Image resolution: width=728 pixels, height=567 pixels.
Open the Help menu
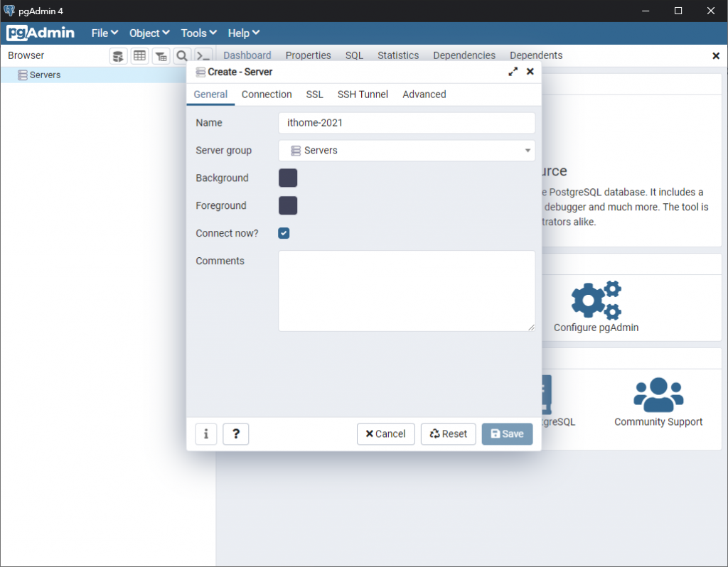pyautogui.click(x=243, y=33)
